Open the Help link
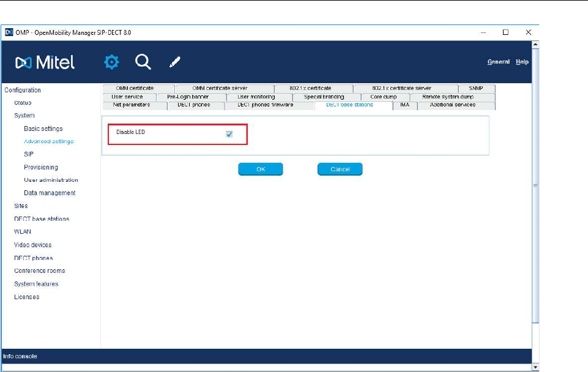 (x=522, y=62)
